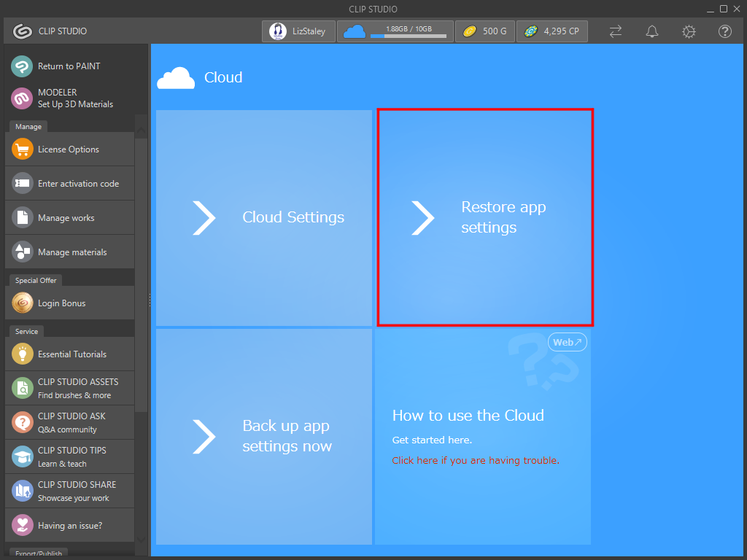Expand Back up app settings now
This screenshot has width=747, height=560.
coord(263,436)
